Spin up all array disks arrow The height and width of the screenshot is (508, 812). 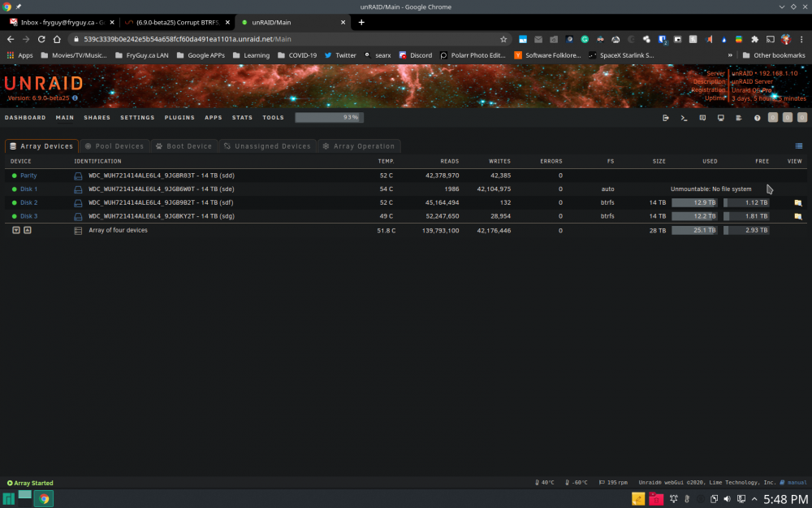[x=28, y=230]
